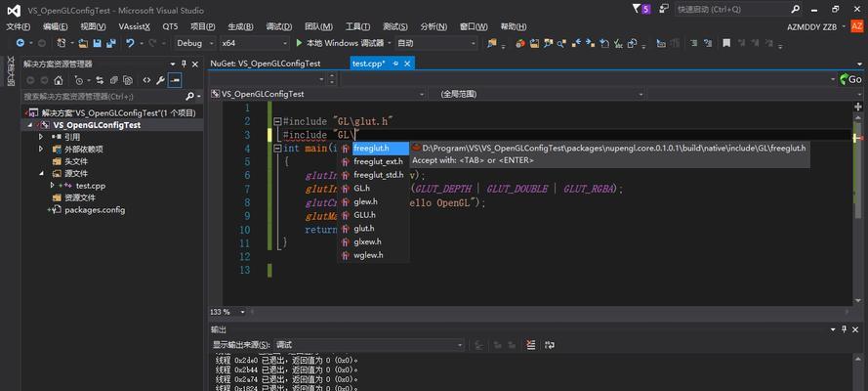This screenshot has height=391, width=868.
Task: Click Show All Files icon in Solution Explorer
Action: 128,80
